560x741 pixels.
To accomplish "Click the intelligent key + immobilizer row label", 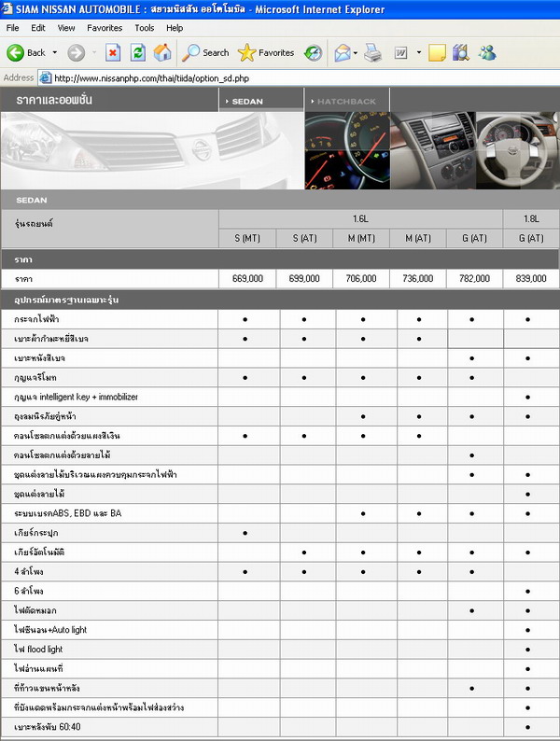I will click(x=77, y=397).
